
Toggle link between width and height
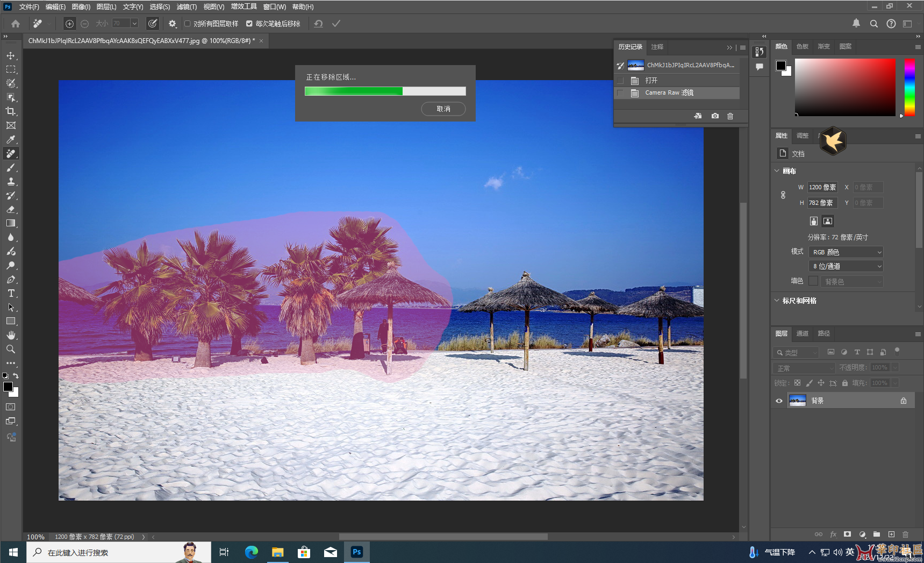point(783,195)
